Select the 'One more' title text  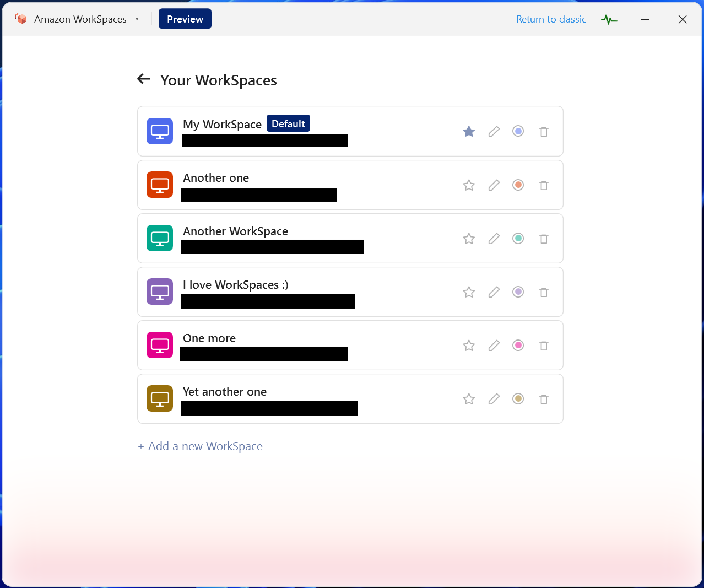click(209, 338)
